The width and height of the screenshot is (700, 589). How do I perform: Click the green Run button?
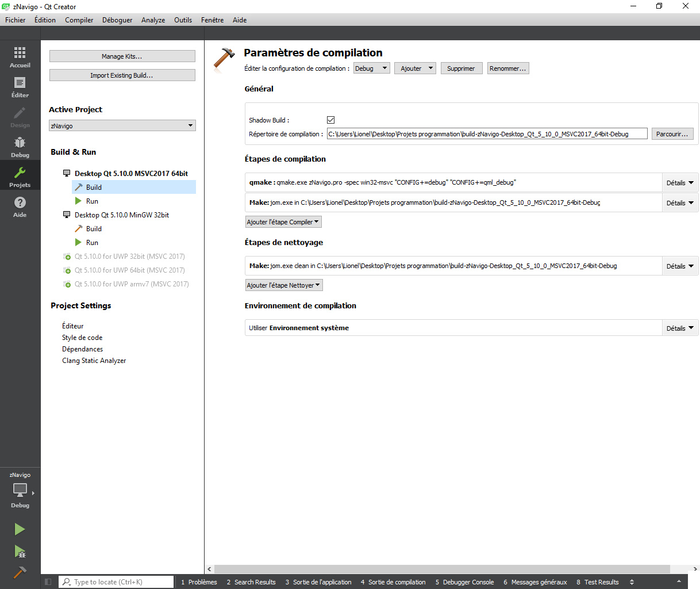click(x=20, y=529)
